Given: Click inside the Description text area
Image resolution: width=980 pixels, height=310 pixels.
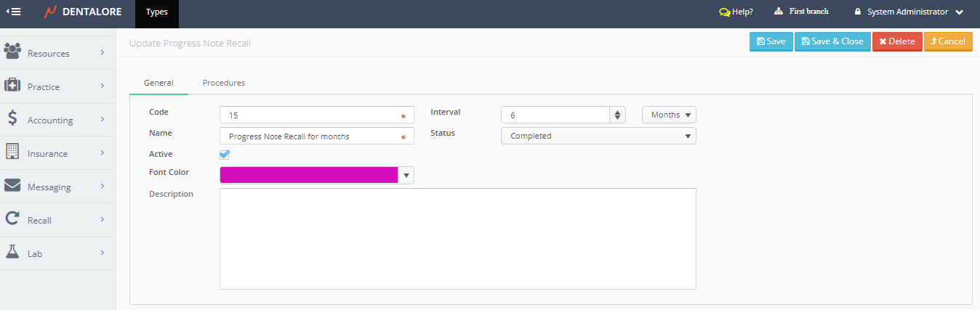Looking at the screenshot, I should 457,238.
